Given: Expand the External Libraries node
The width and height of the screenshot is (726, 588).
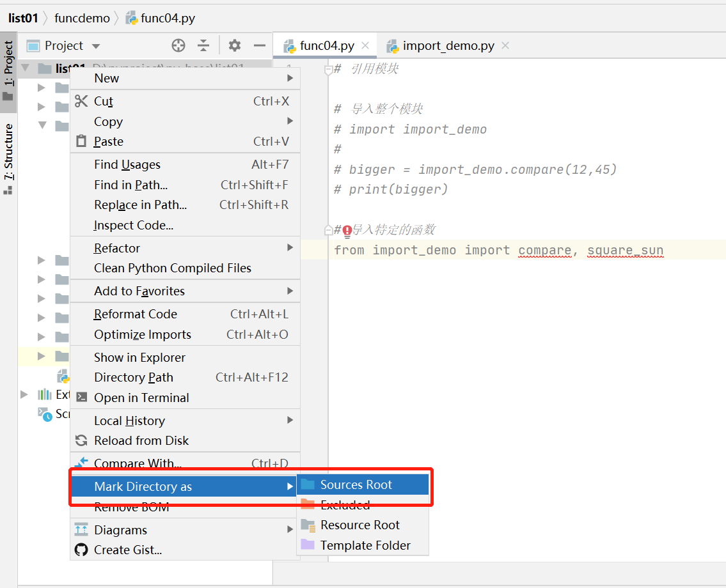Looking at the screenshot, I should coord(24,394).
